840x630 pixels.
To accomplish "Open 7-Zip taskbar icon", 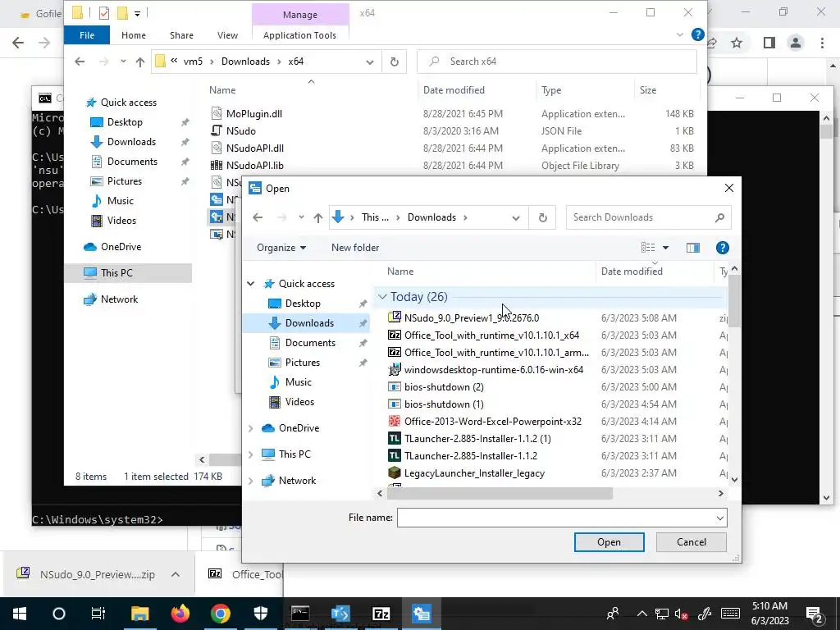I will point(381,614).
